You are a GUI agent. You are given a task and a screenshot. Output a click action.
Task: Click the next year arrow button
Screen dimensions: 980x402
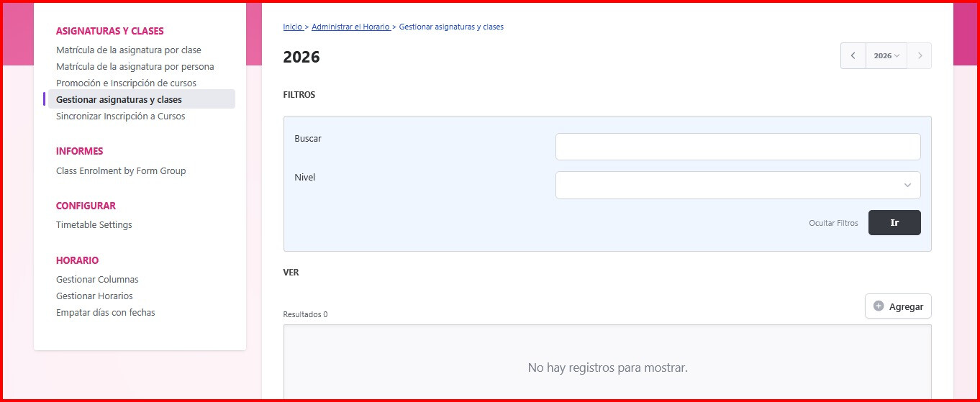point(919,56)
